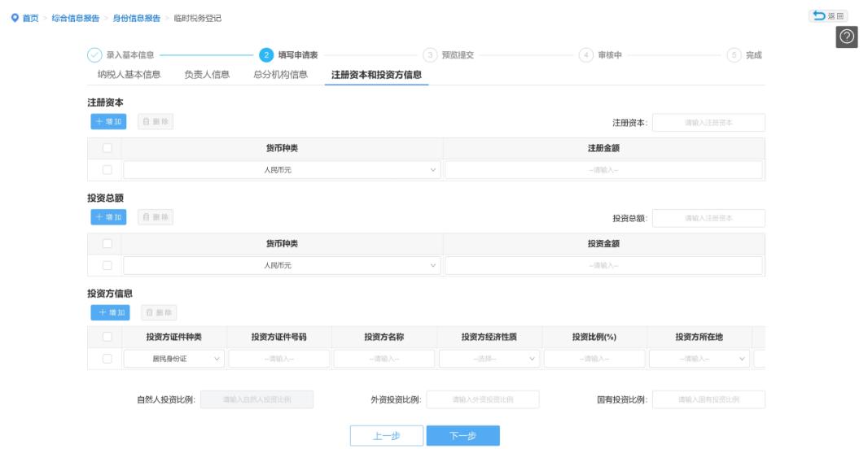Screen dimensions: 868x449
Task: Click step 5 完成 circle icon
Action: (734, 55)
